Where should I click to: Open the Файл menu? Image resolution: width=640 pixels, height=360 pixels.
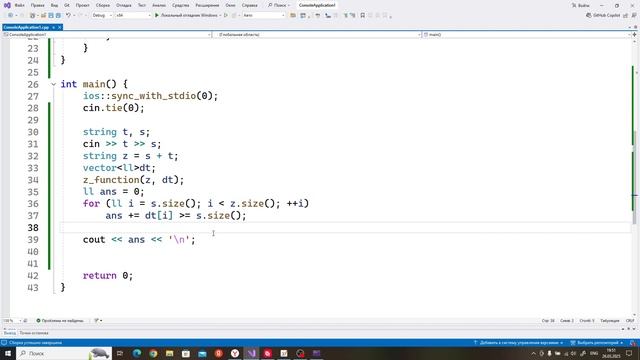20,5
